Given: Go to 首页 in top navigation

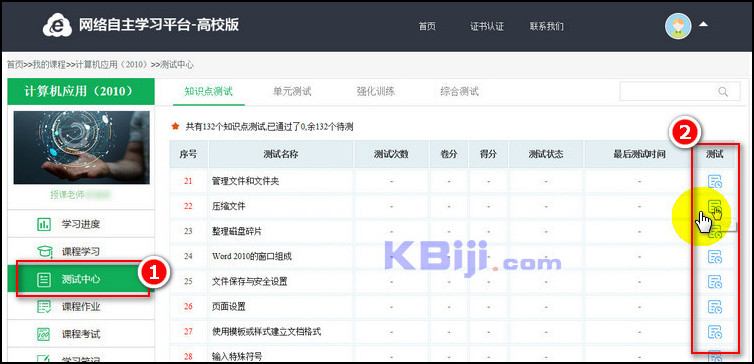Looking at the screenshot, I should click(427, 26).
